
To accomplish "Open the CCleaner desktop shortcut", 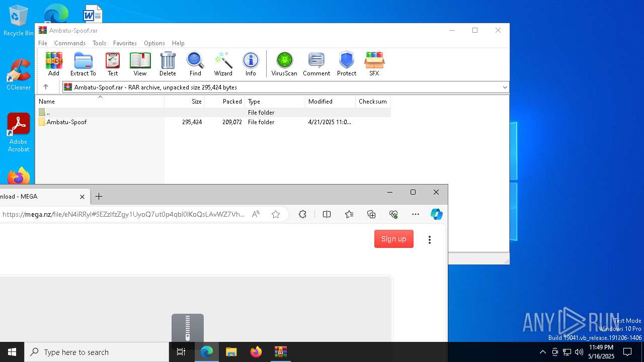I will coord(19,74).
